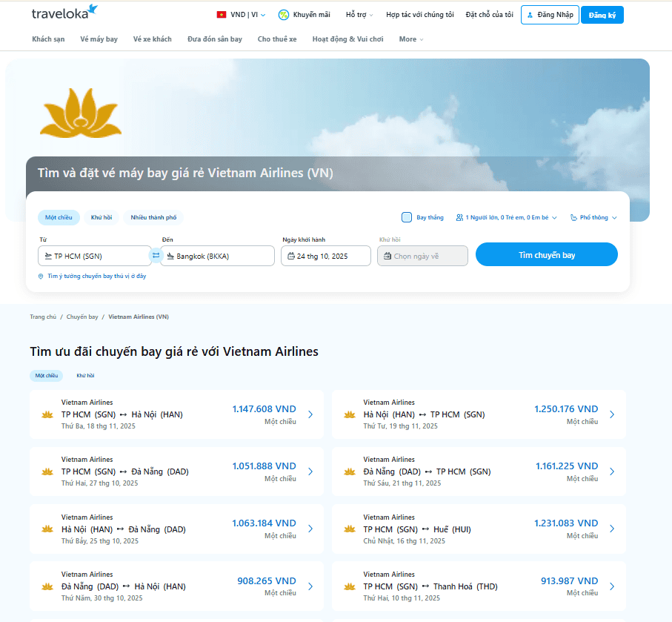Click the Traveloka logo

[x=64, y=13]
